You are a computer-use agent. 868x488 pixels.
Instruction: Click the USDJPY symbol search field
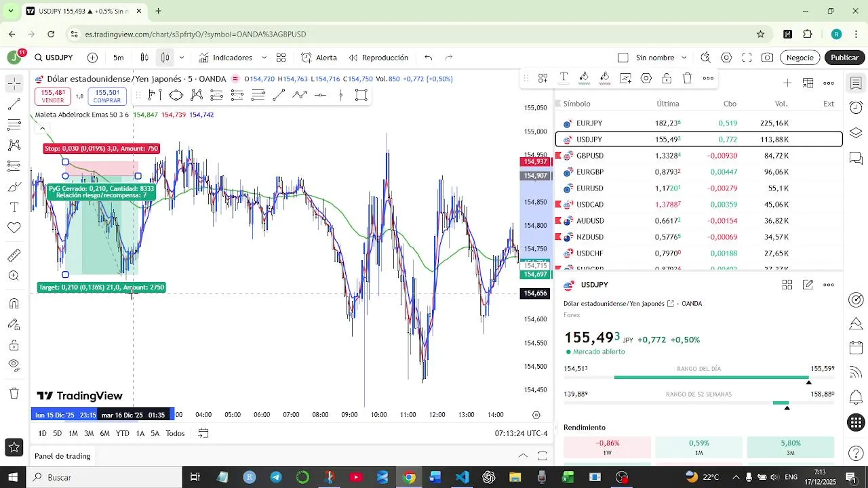coord(54,58)
